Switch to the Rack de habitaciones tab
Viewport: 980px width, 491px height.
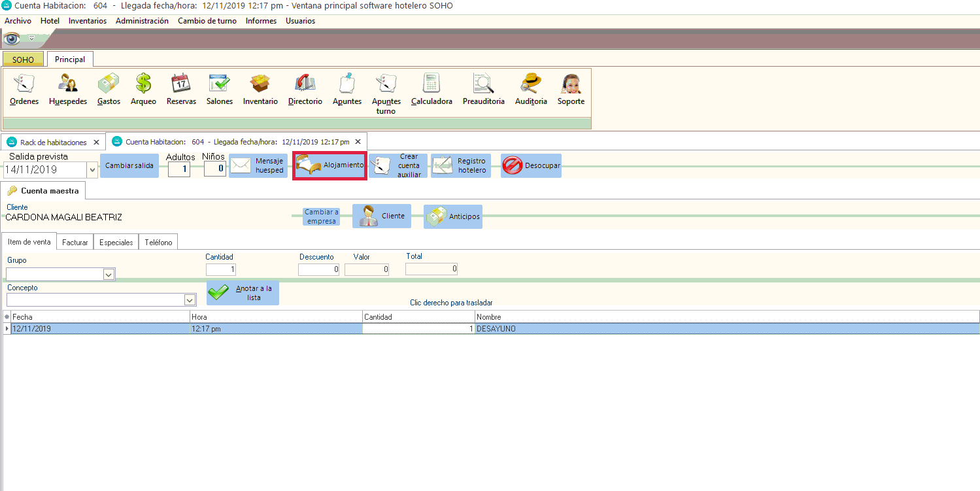(x=53, y=142)
